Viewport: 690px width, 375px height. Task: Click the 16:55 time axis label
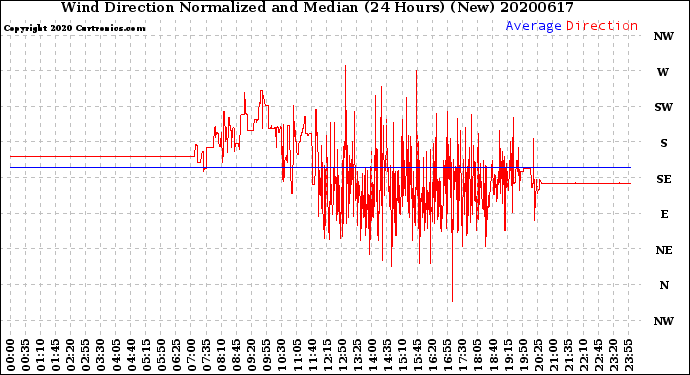[x=448, y=355]
